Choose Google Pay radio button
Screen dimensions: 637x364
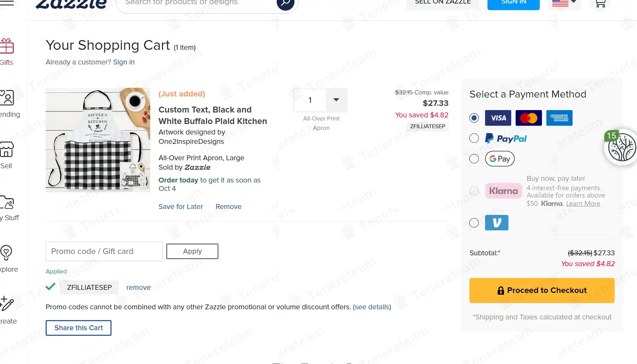[474, 159]
